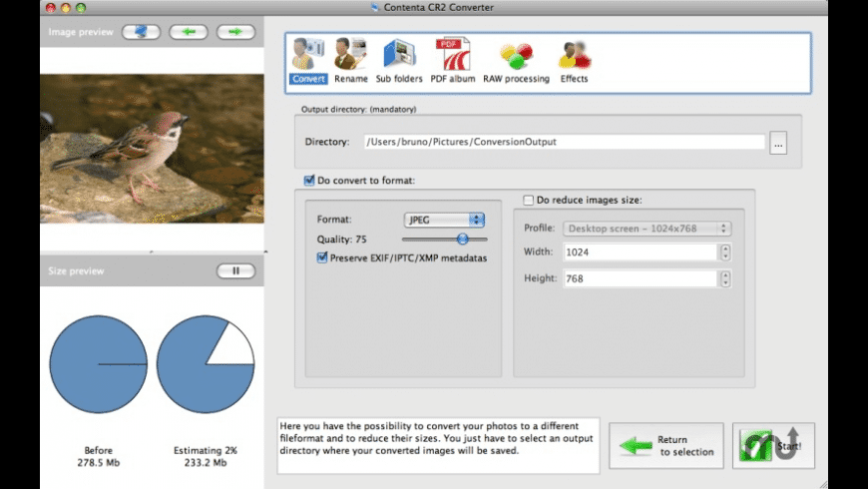The height and width of the screenshot is (489, 868).
Task: Select the Convert tool icon
Action: point(308,60)
